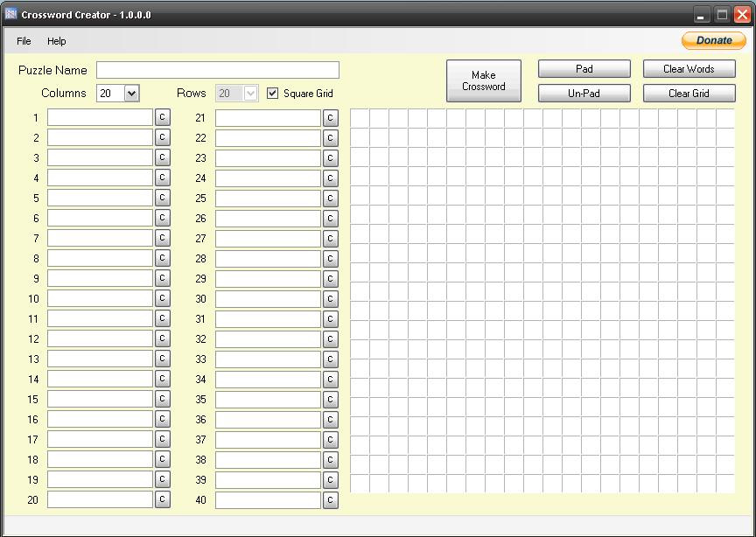Open the File menu
The height and width of the screenshot is (537, 756).
24,41
